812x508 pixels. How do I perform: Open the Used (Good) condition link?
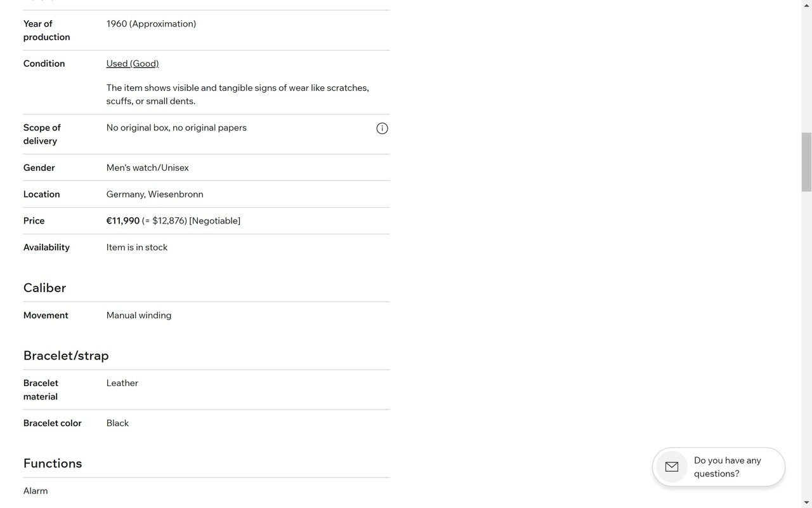click(x=133, y=63)
